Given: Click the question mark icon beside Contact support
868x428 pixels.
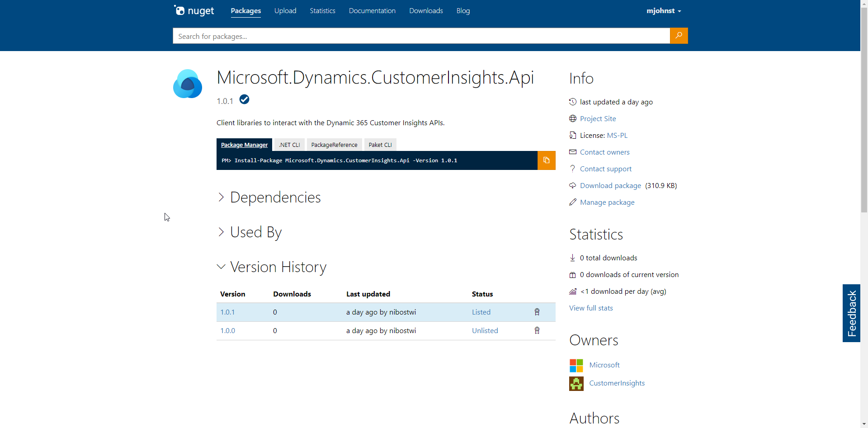Looking at the screenshot, I should coord(572,169).
